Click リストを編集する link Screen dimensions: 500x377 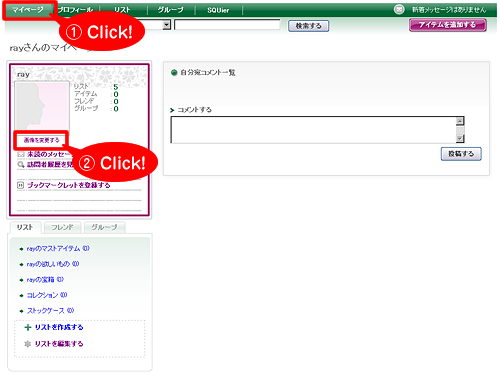click(59, 344)
